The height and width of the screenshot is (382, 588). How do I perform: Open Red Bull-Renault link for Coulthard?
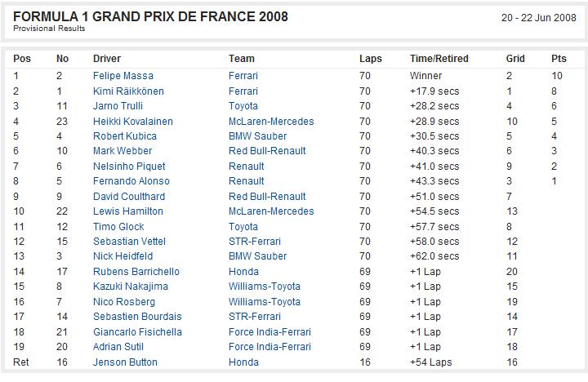click(x=267, y=197)
